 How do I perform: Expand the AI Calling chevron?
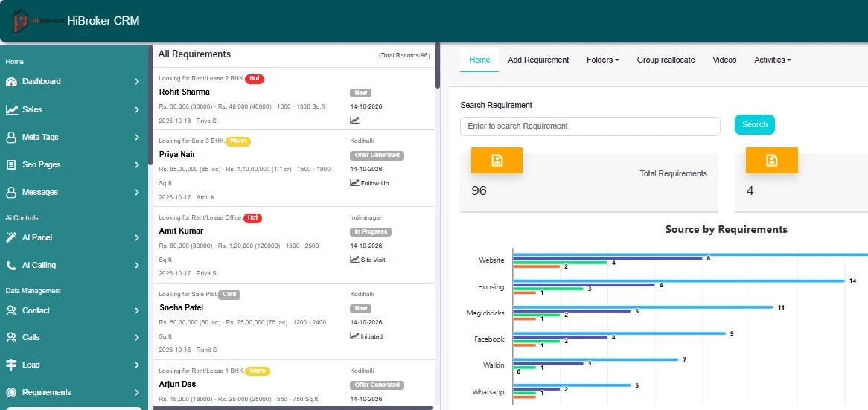point(137,266)
